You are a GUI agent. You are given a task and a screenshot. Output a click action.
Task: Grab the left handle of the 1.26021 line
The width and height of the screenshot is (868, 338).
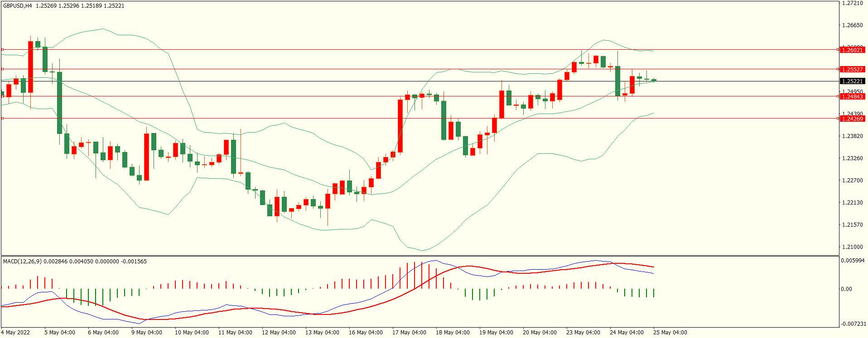pyautogui.click(x=2, y=49)
